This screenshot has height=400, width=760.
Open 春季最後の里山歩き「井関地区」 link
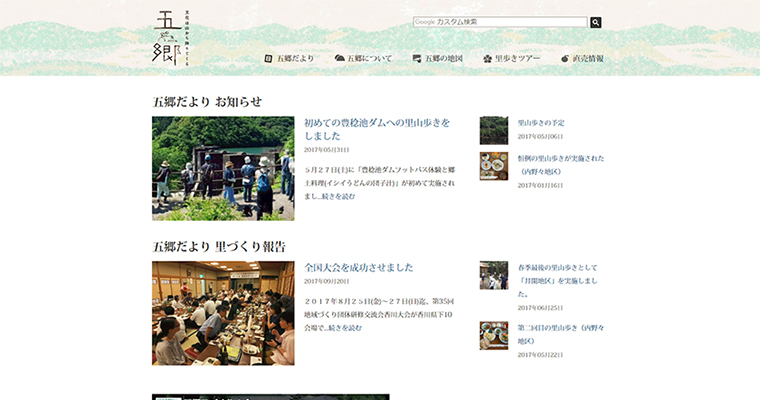tap(557, 281)
